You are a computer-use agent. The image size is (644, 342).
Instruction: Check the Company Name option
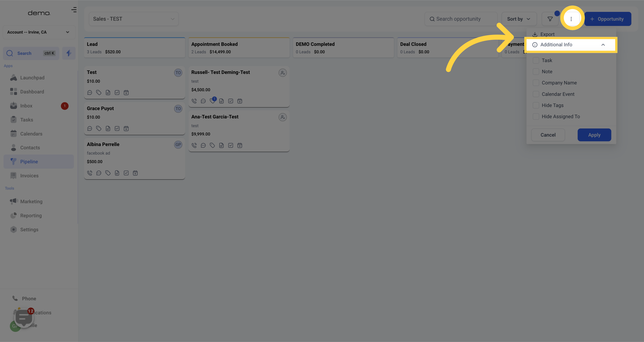[x=536, y=83]
